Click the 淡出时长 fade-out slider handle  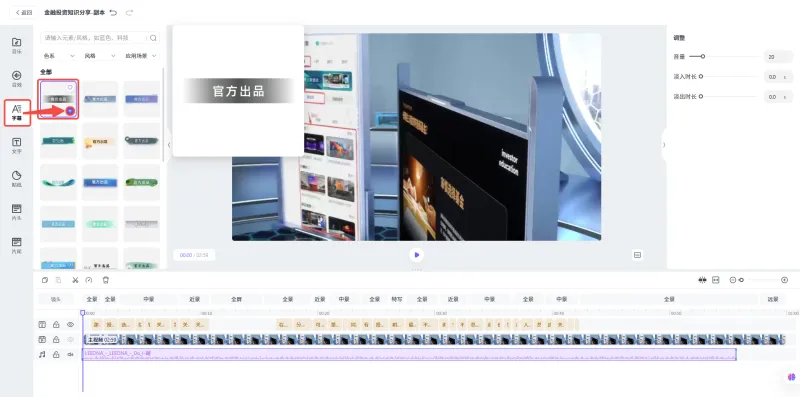tap(701, 96)
